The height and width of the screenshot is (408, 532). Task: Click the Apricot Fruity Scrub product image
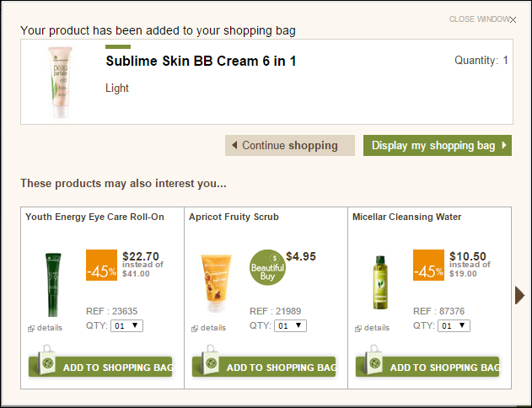pos(216,283)
